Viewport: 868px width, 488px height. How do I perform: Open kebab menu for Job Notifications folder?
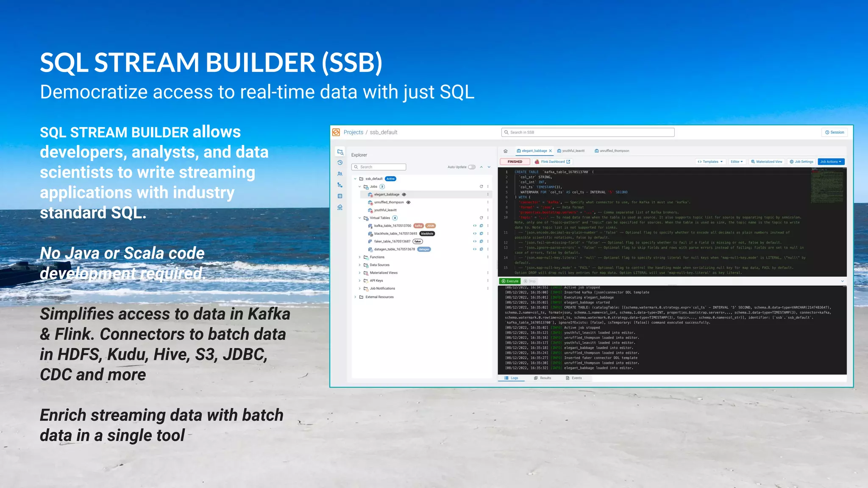click(488, 288)
